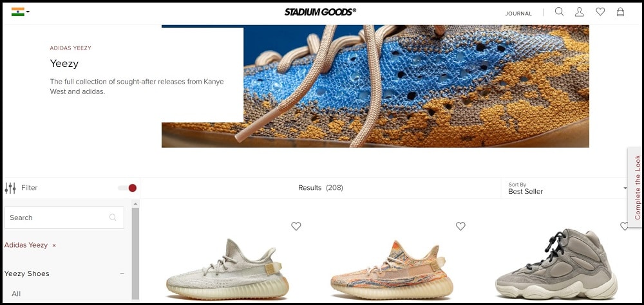This screenshot has height=305, width=644.
Task: Select All under Yeezy Shoes
Action: coord(16,293)
